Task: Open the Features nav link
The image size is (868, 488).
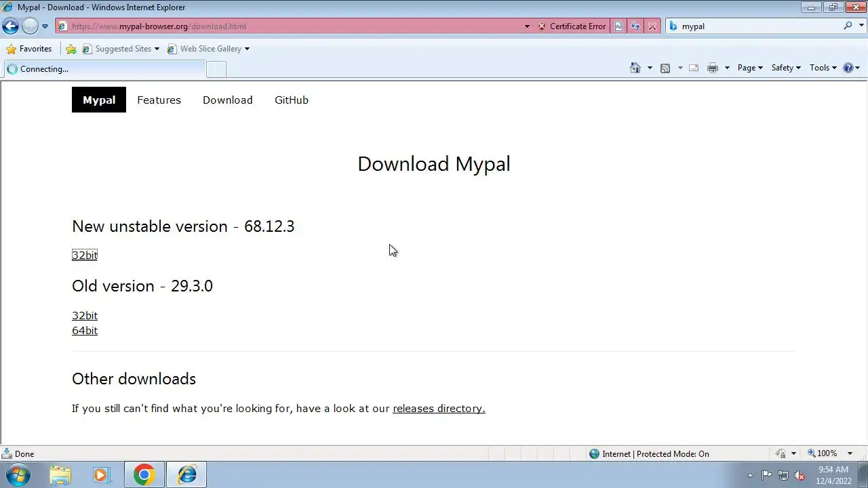Action: point(159,100)
